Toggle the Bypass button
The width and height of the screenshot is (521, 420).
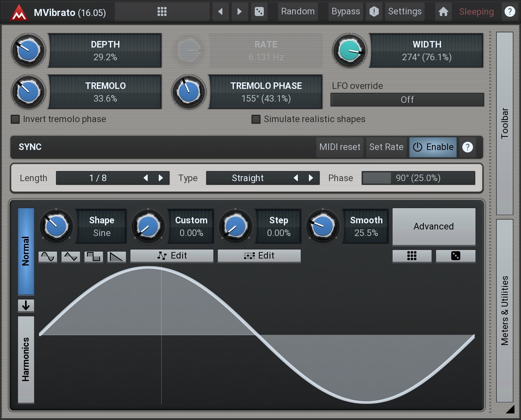point(346,11)
